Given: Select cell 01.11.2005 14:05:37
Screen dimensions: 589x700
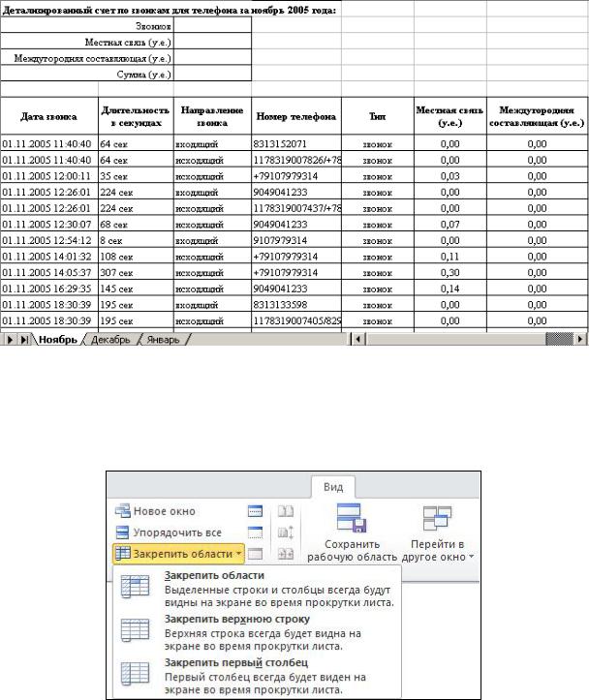Looking at the screenshot, I should (x=49, y=272).
